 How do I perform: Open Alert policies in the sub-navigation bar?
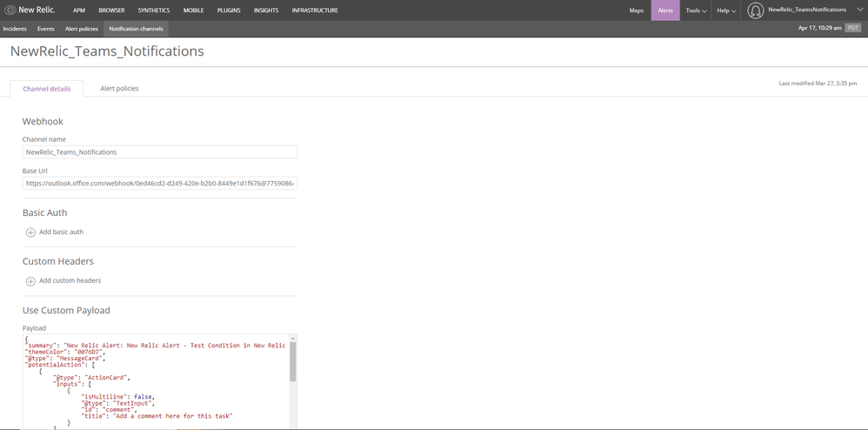tap(82, 28)
